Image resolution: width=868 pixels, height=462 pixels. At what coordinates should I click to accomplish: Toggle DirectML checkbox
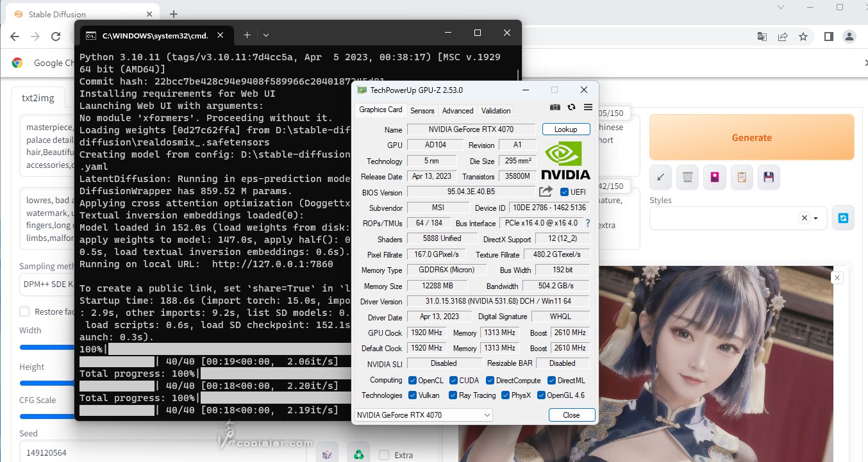coord(551,381)
